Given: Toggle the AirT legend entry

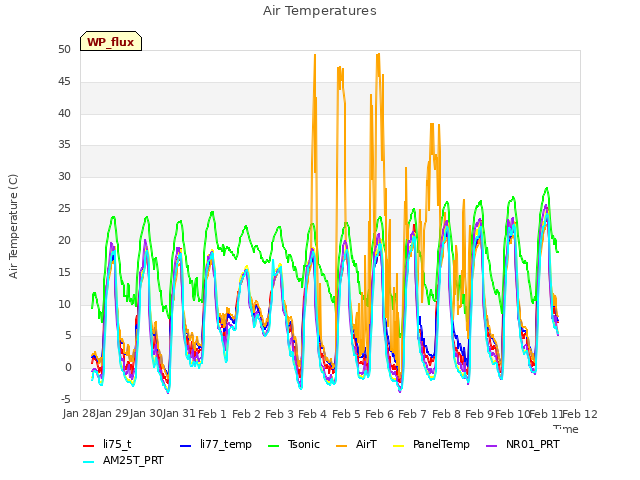Looking at the screenshot, I should (366, 444).
